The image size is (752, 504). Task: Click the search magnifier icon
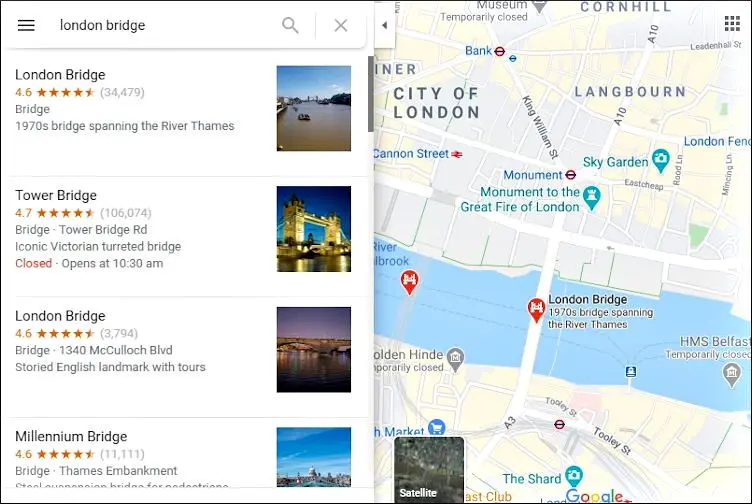coord(290,25)
